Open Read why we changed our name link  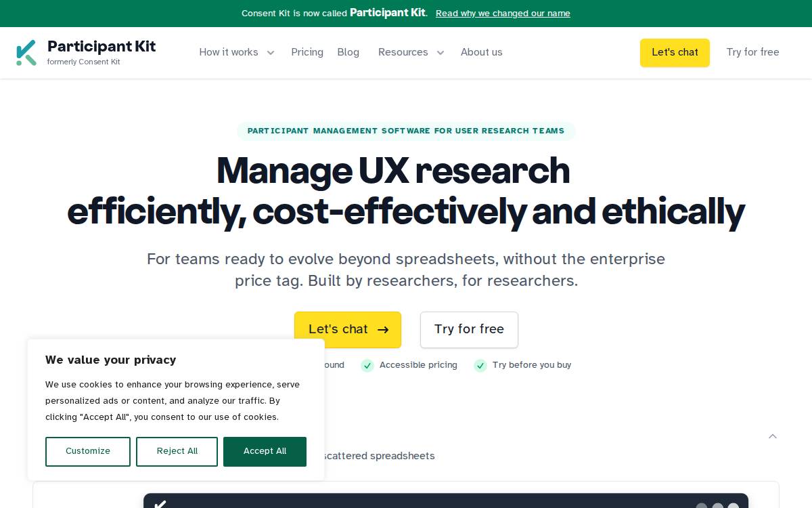(x=503, y=14)
